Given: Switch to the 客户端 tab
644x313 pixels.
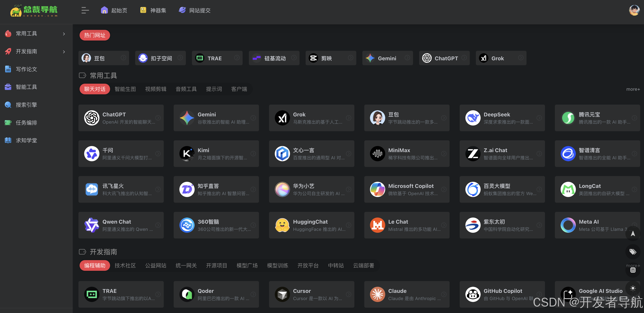Looking at the screenshot, I should point(239,89).
